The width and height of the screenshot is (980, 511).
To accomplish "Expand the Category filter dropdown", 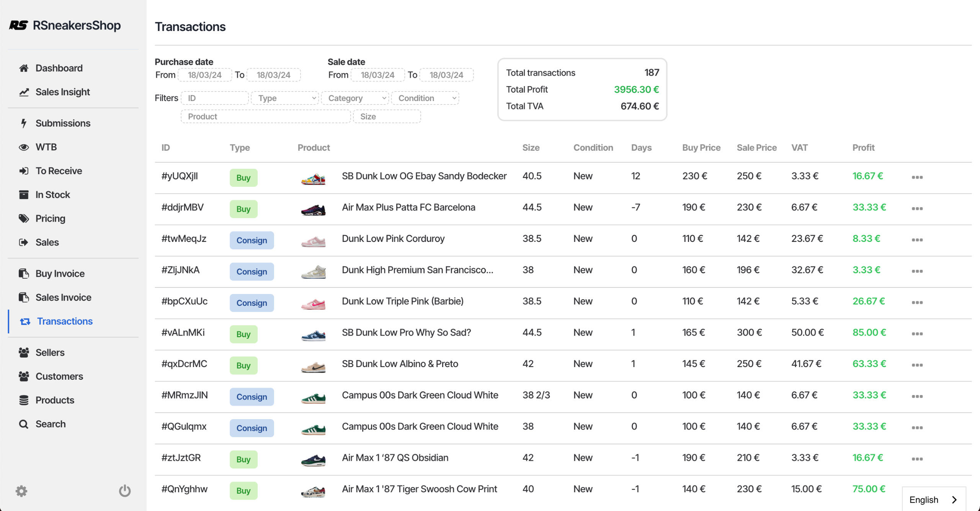I will coord(355,98).
